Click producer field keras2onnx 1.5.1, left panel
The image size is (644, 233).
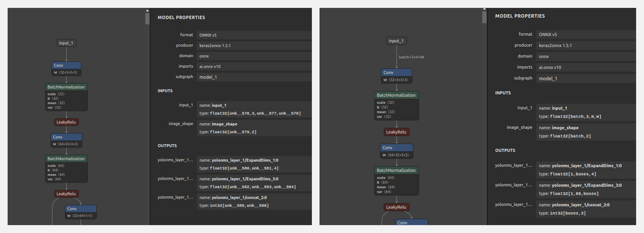(x=254, y=45)
